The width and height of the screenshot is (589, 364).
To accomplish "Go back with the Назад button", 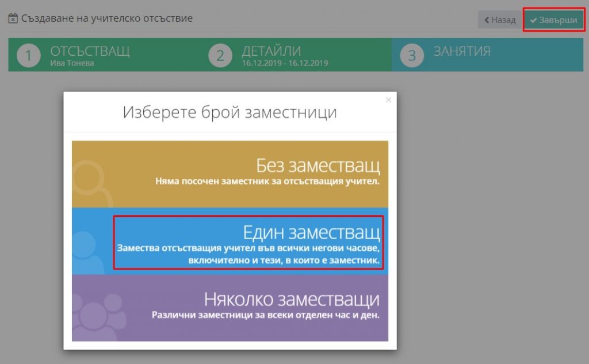I will click(x=500, y=20).
